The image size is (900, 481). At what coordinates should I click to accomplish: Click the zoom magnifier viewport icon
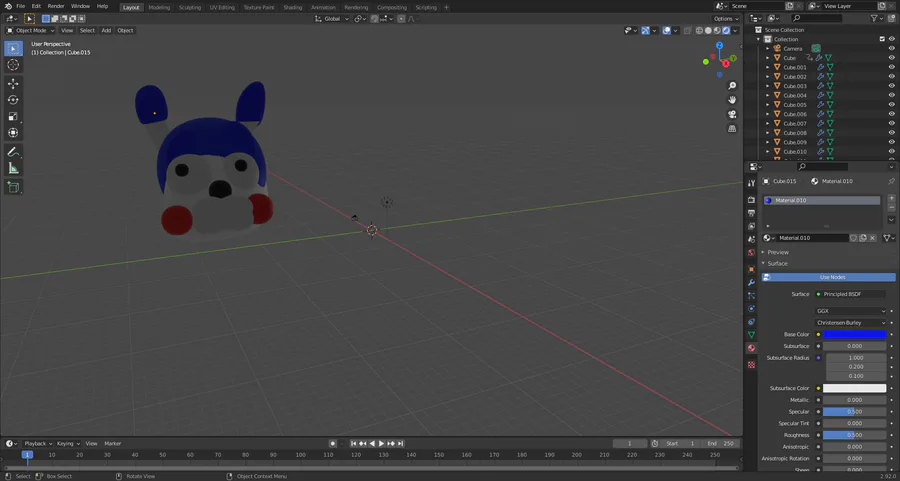click(732, 86)
